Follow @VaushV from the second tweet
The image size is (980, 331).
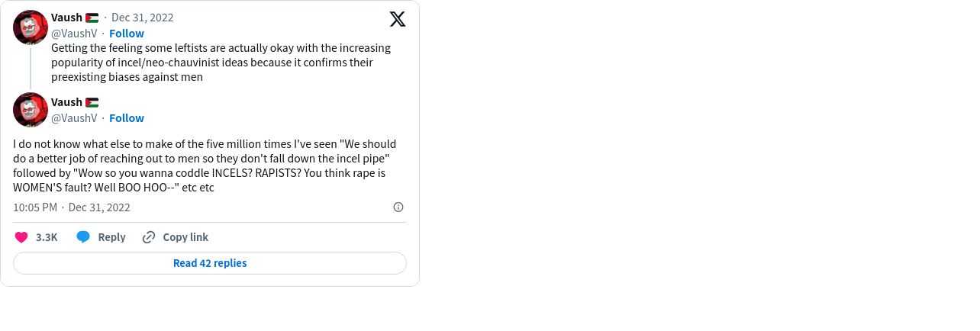127,118
